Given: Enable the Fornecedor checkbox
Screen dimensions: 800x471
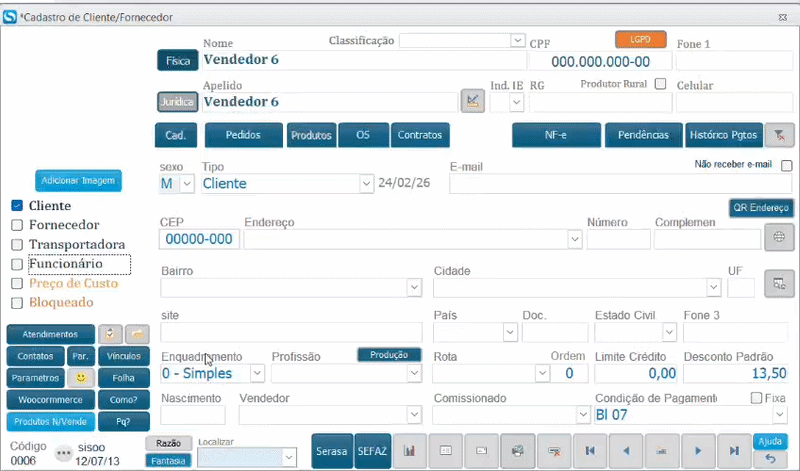Looking at the screenshot, I should [x=17, y=225].
